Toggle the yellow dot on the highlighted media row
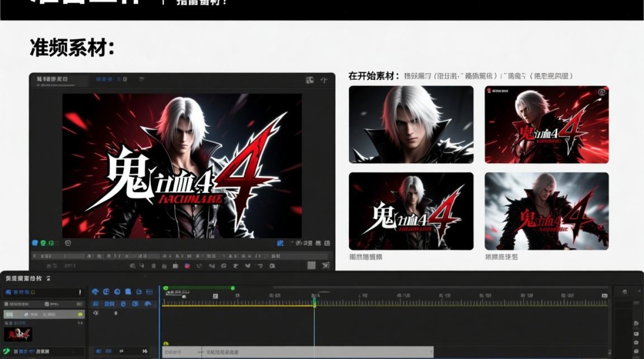Screen dimensions: 644x359 [80, 314]
